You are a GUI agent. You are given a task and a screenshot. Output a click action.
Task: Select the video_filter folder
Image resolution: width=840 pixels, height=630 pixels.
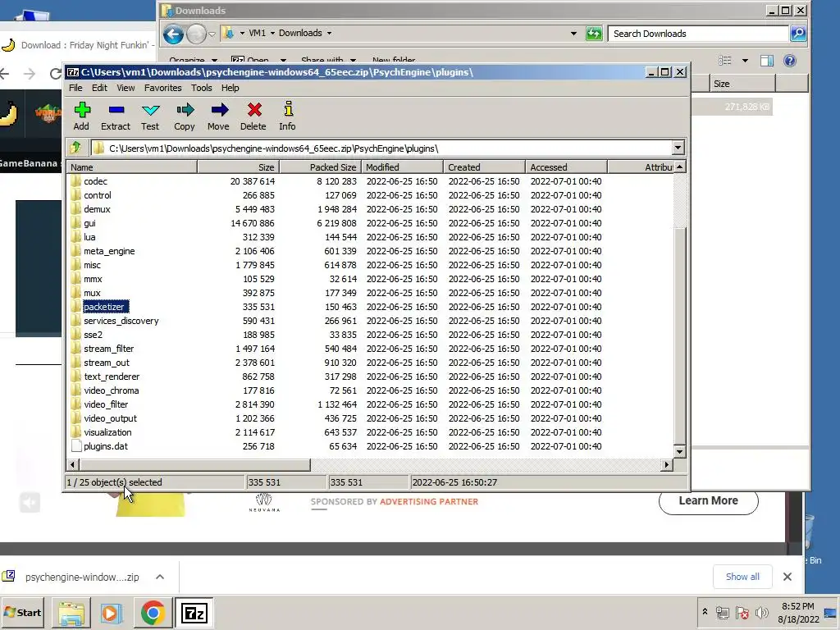pyautogui.click(x=106, y=404)
